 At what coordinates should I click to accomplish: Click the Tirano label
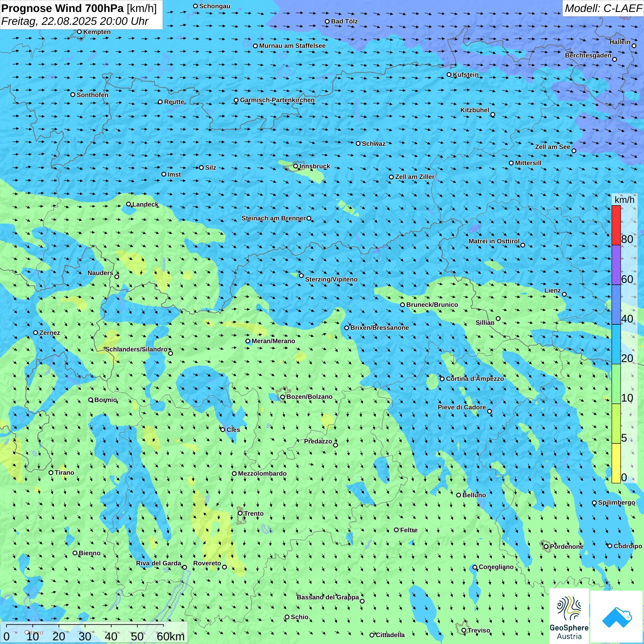pos(64,472)
